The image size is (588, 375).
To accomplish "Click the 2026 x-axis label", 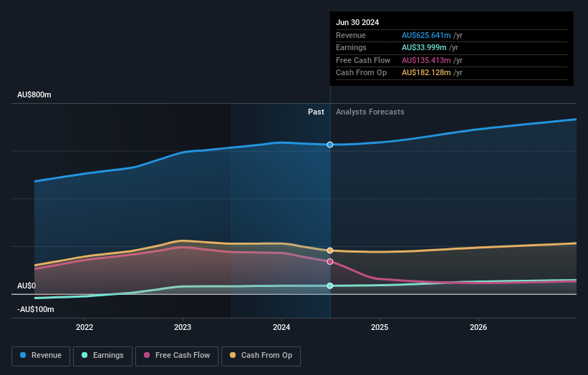I will click(x=478, y=327).
